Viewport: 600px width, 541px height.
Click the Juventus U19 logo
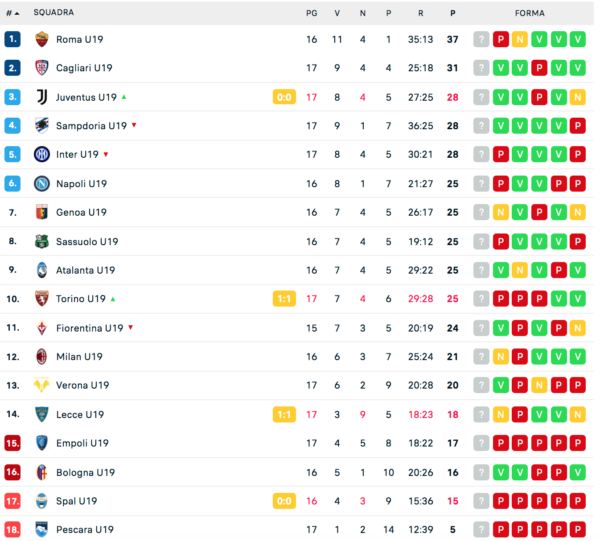(x=42, y=97)
